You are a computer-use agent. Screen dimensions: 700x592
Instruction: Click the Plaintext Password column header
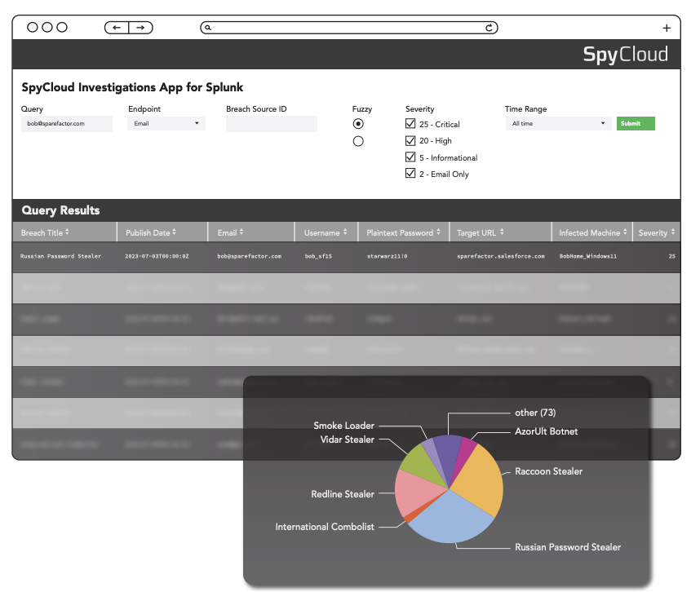pyautogui.click(x=404, y=232)
